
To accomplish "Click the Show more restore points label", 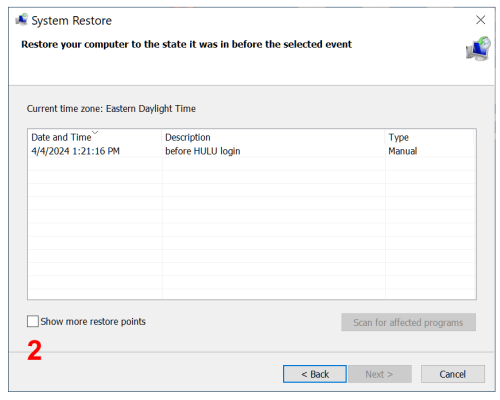I will (x=93, y=322).
